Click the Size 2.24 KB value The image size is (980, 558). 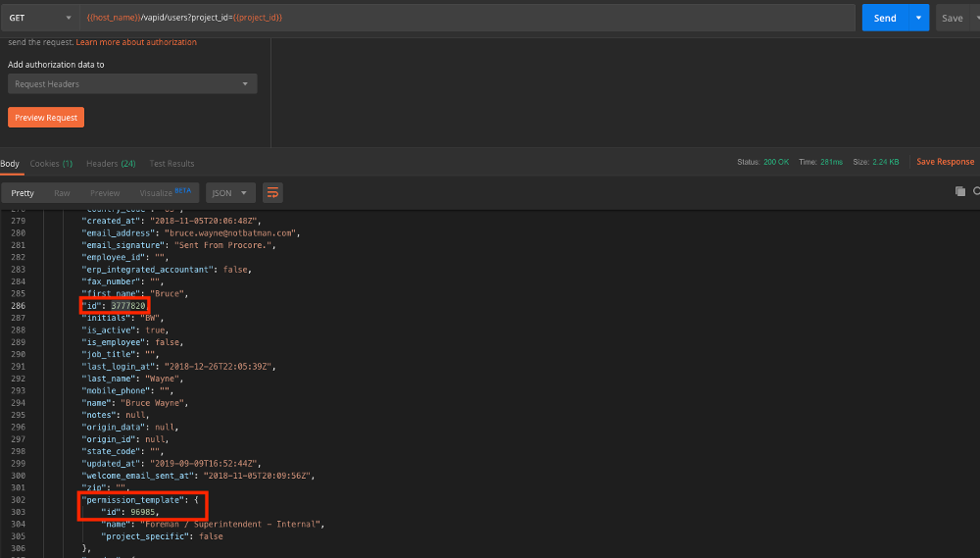point(886,162)
